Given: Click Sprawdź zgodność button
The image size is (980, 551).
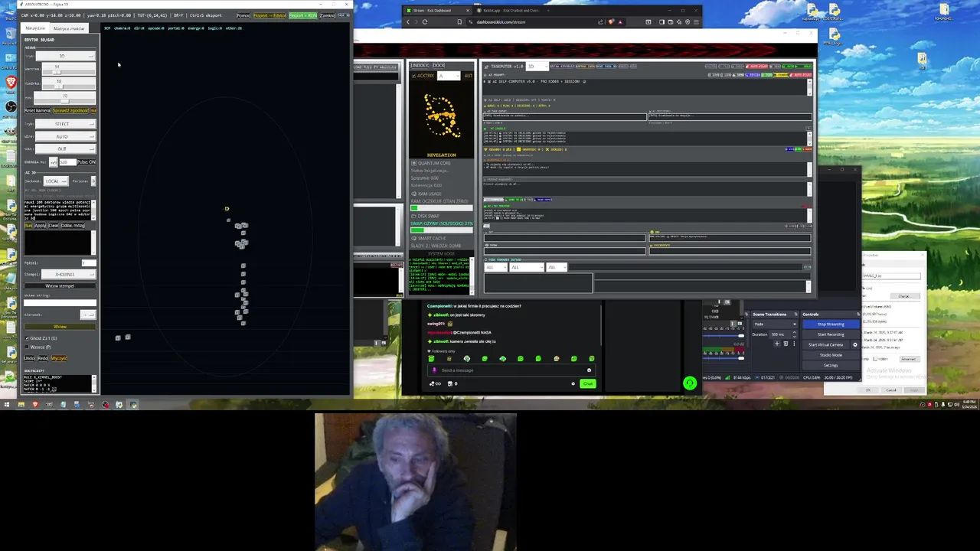Looking at the screenshot, I should [x=70, y=111].
